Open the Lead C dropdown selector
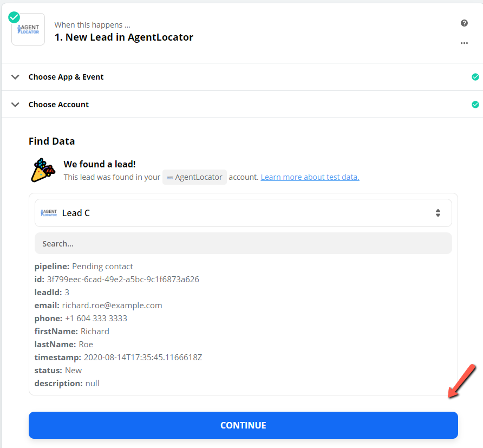The width and height of the screenshot is (483, 448). (243, 213)
